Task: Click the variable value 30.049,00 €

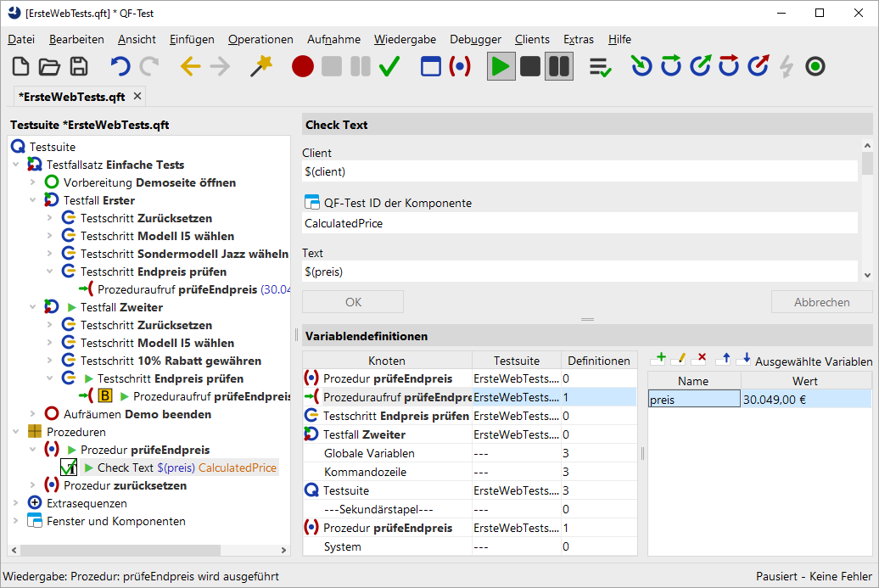Action: click(806, 400)
